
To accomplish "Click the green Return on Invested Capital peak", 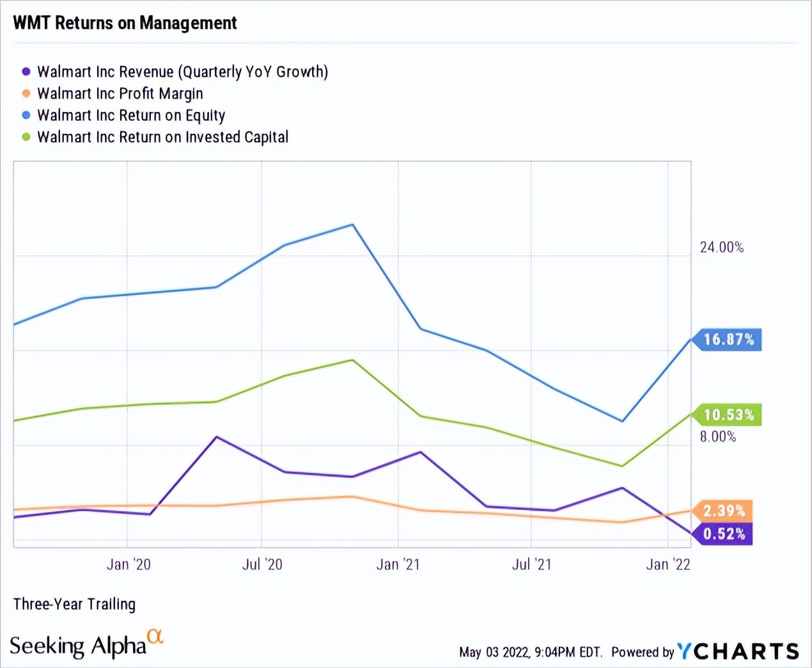I will (352, 360).
